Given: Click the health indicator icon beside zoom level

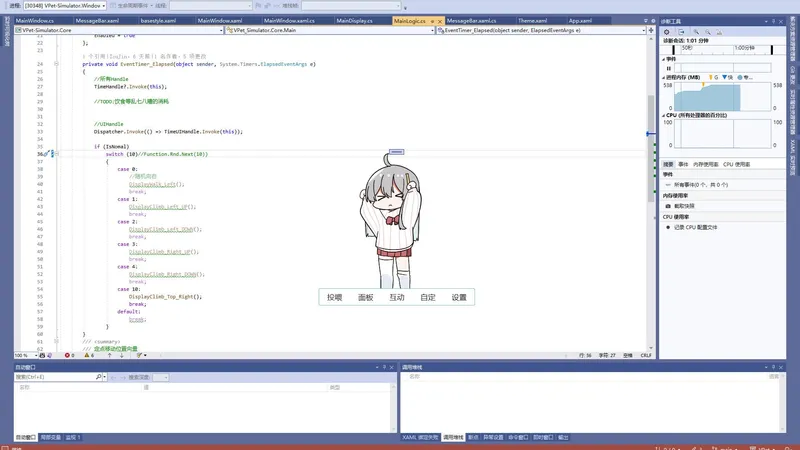Looking at the screenshot, I should [43, 355].
